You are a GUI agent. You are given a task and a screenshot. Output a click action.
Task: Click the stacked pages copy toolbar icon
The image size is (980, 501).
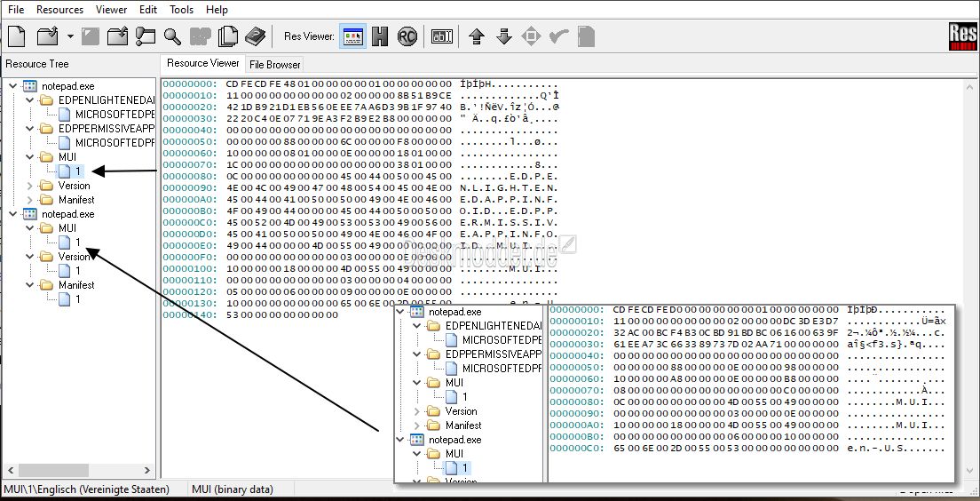pos(228,36)
